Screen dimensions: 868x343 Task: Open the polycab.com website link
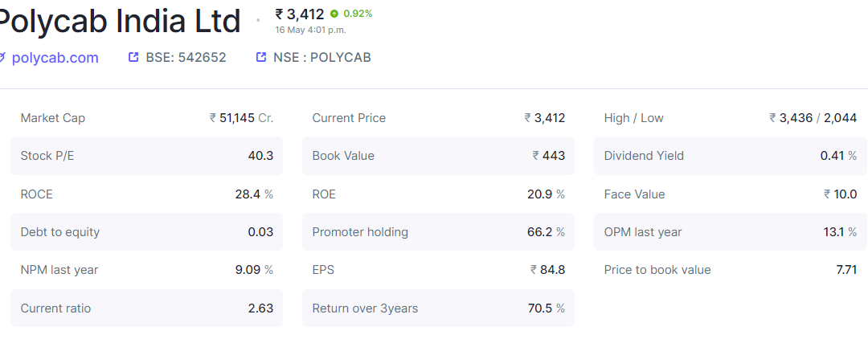tap(55, 58)
